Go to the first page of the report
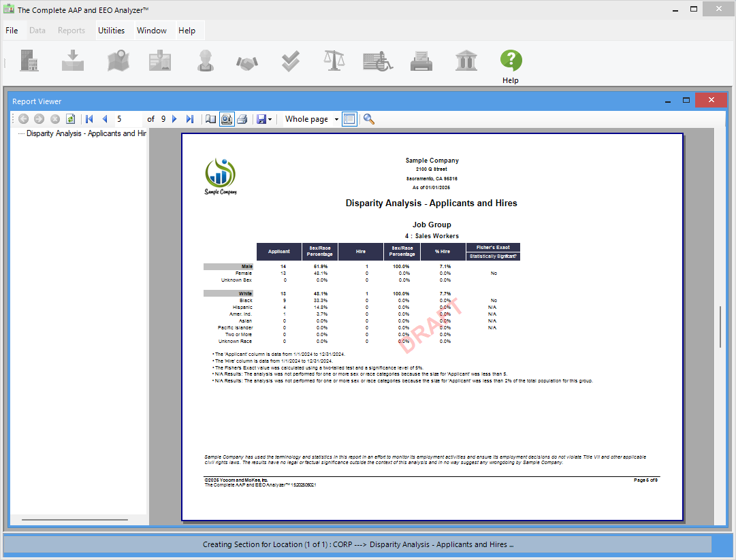This screenshot has width=736, height=560. point(89,119)
